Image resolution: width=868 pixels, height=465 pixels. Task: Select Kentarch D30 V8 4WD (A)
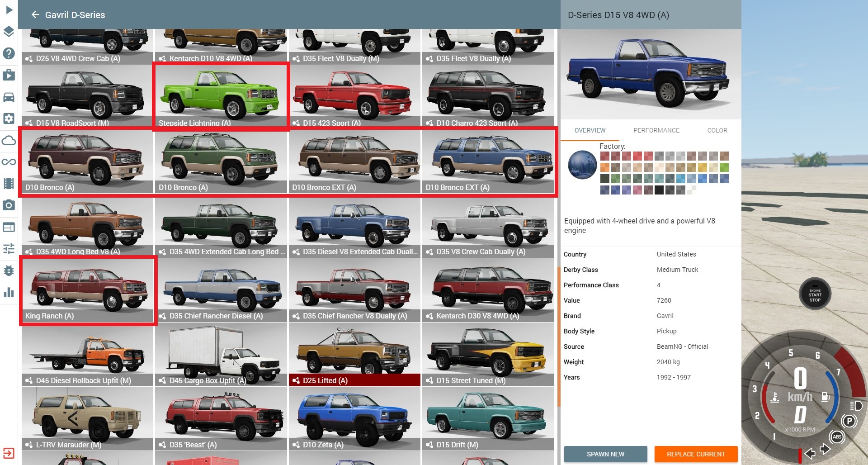point(488,289)
